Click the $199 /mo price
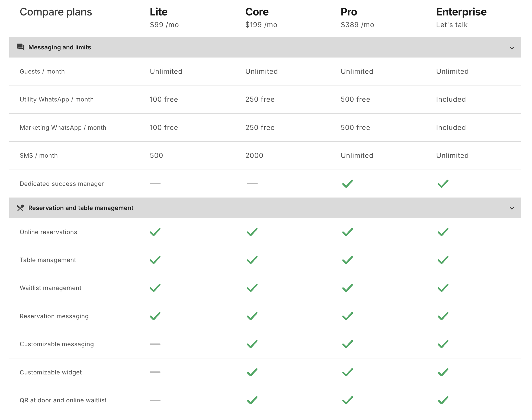532x420 pixels. 261,25
